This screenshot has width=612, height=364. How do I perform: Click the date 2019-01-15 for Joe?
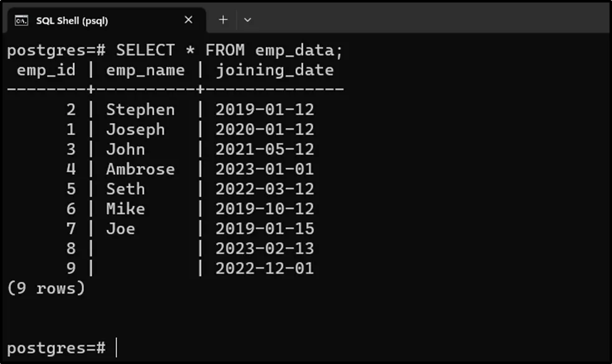265,229
